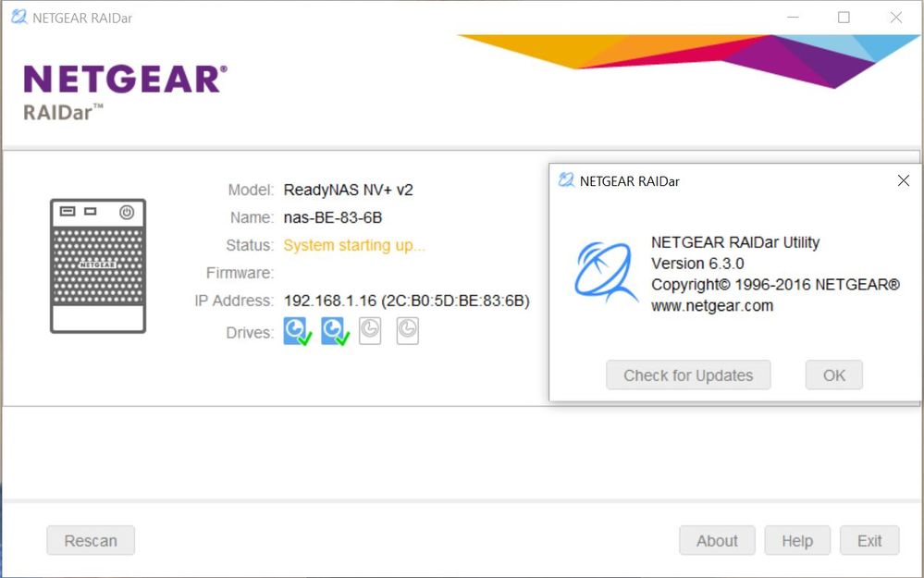Click model text 'ReadyNAS NV+ v2'
Viewport: 924px width, 578px height.
[x=349, y=191]
